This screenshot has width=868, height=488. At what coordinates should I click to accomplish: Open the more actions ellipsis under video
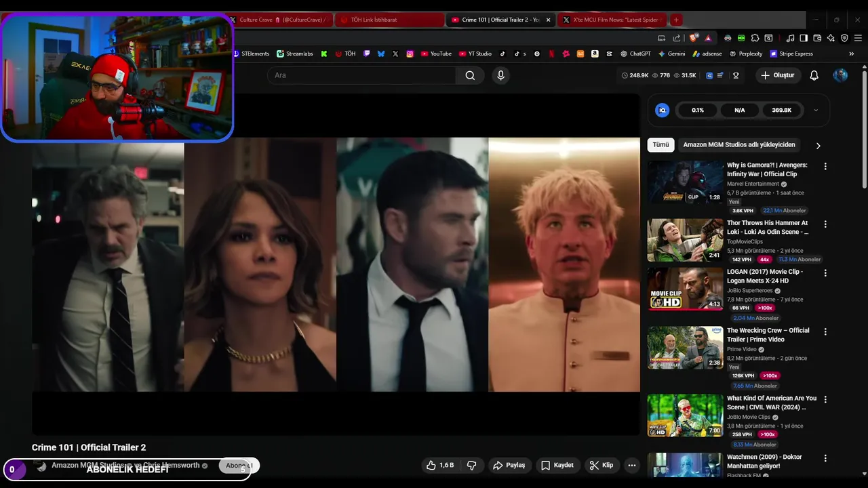[x=631, y=465]
